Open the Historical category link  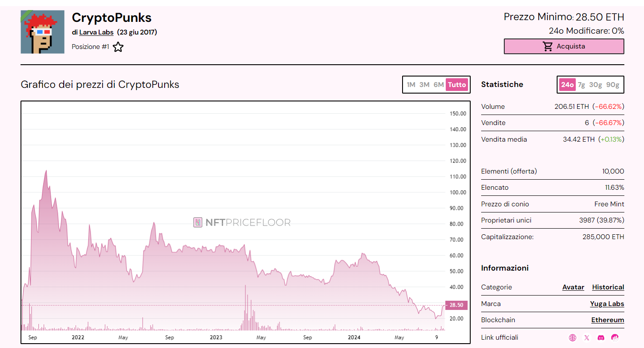click(608, 287)
